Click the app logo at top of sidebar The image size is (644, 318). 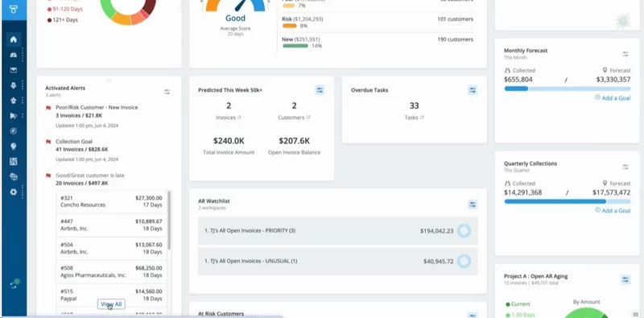click(14, 9)
